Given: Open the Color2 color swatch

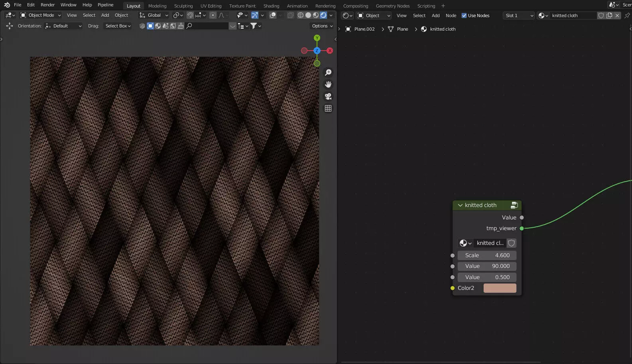Looking at the screenshot, I should [x=500, y=288].
